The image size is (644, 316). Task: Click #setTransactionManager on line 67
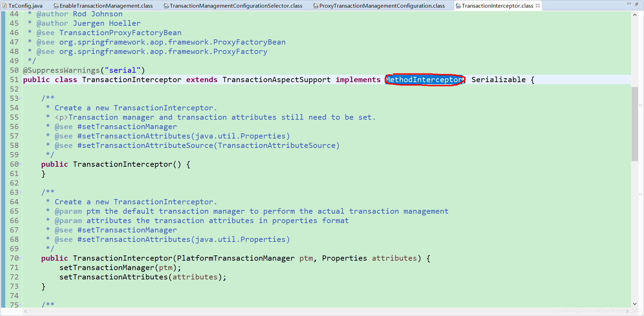[127, 230]
